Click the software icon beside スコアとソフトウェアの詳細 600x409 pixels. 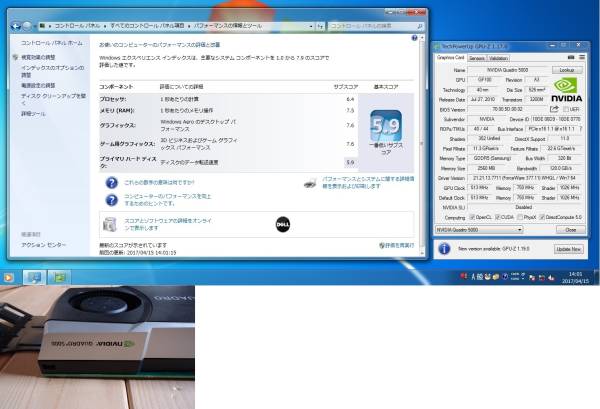(x=110, y=225)
